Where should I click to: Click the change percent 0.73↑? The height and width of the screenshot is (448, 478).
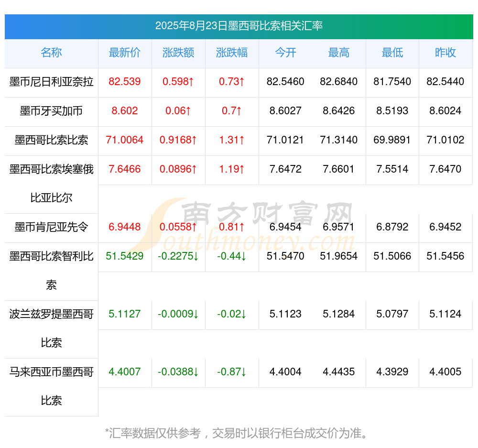pos(232,82)
